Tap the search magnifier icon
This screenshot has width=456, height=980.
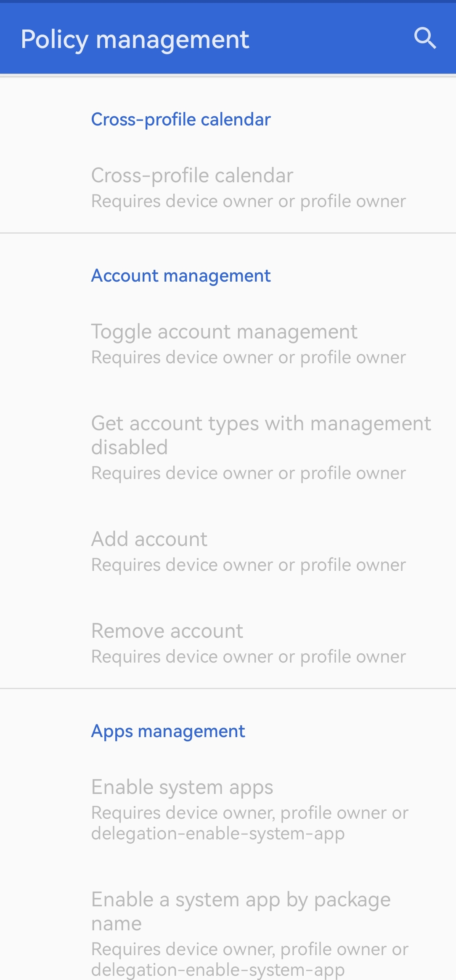coord(425,39)
